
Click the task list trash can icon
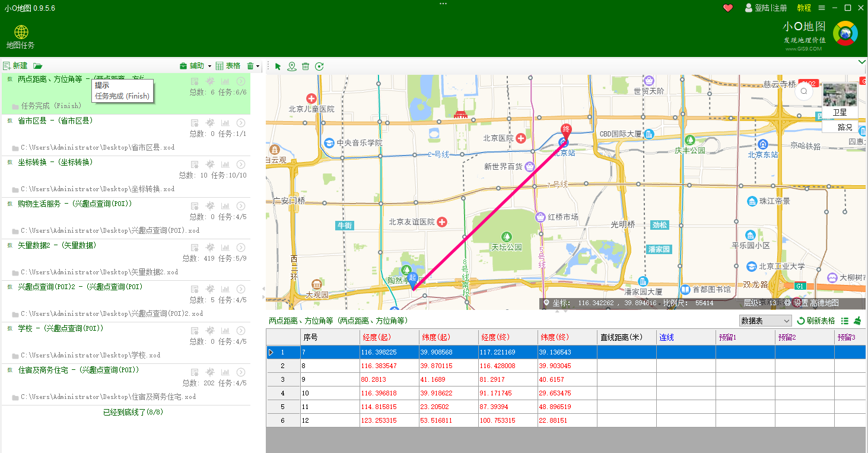click(x=250, y=66)
